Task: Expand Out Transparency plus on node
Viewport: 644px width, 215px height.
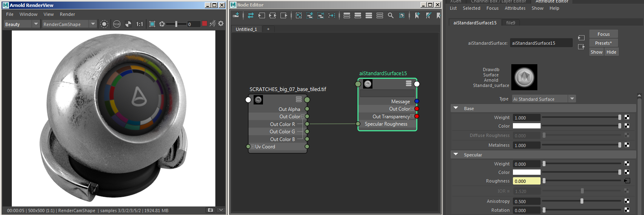Action: pyautogui.click(x=412, y=117)
